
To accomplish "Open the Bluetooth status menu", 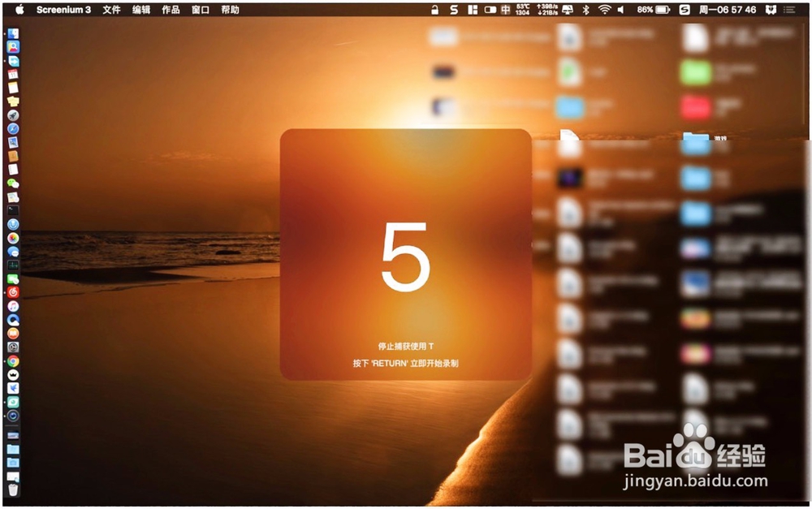I will click(585, 9).
